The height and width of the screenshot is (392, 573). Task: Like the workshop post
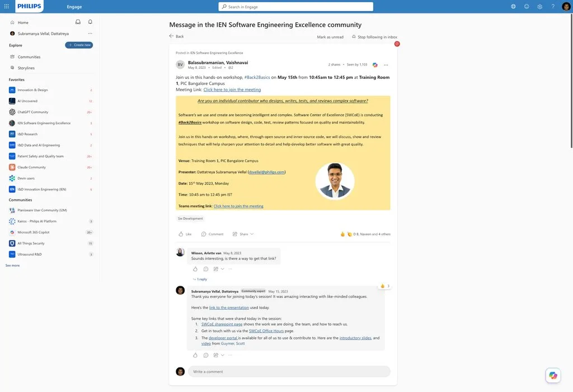(x=185, y=234)
